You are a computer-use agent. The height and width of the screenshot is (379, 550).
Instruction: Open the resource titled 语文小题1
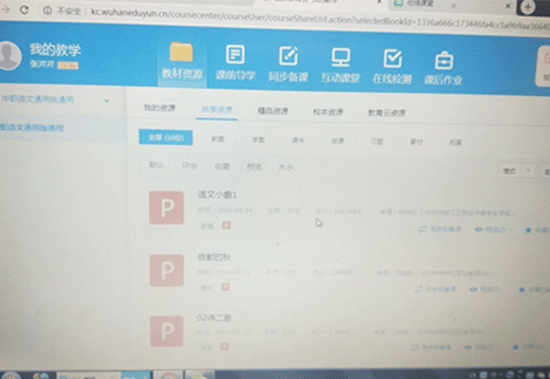(x=217, y=194)
